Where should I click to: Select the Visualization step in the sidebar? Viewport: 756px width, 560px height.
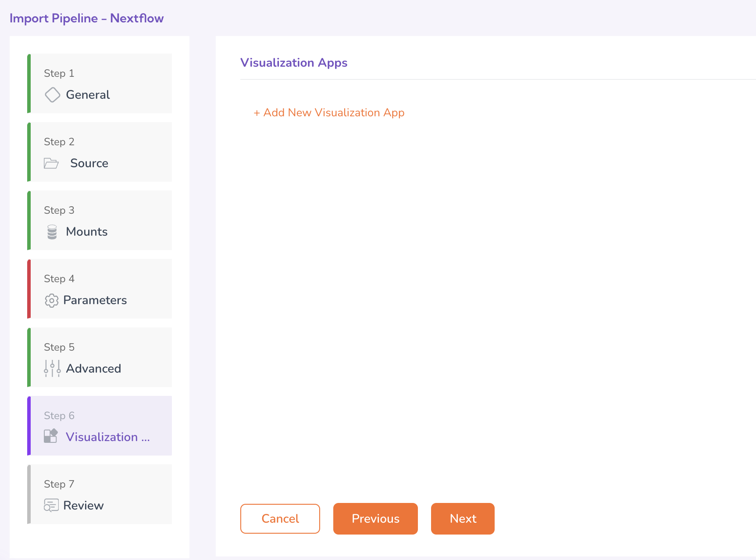(x=107, y=437)
